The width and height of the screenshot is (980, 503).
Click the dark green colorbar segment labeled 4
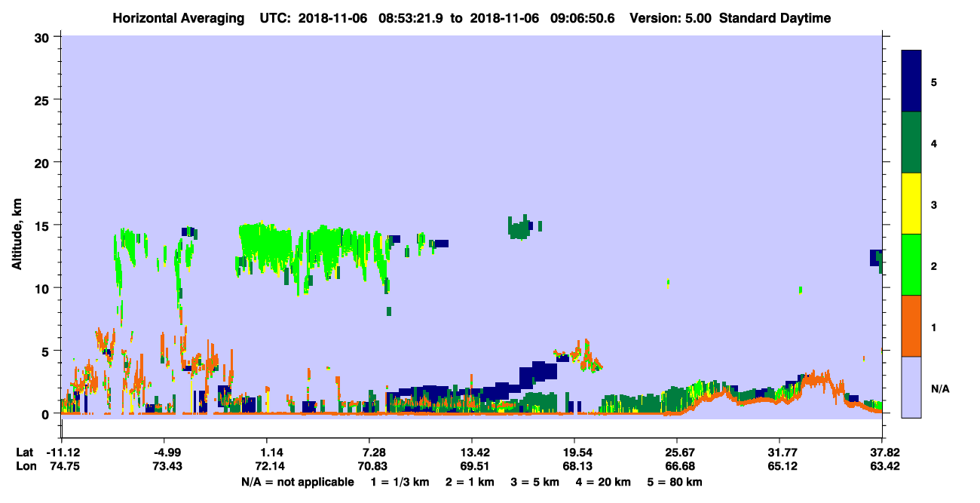tap(911, 143)
